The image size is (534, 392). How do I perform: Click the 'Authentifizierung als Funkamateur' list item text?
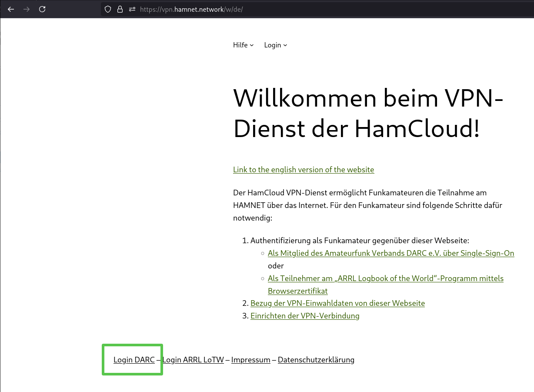pos(360,241)
